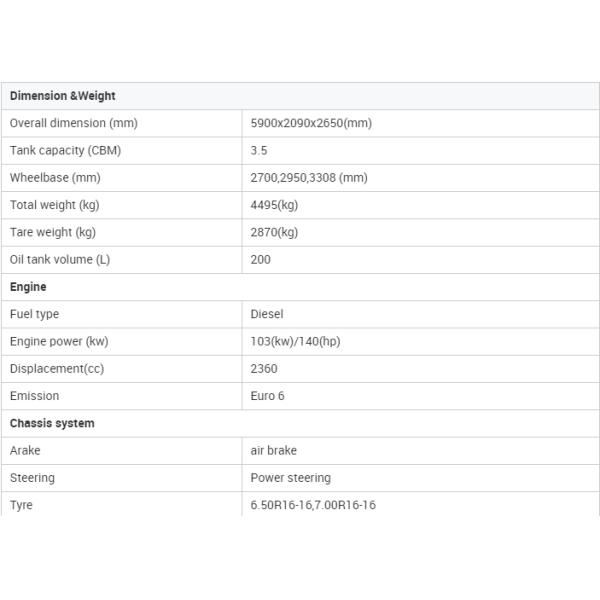Select the Tank capacity (CBM) label
This screenshot has height=600, width=600.
tap(65, 151)
